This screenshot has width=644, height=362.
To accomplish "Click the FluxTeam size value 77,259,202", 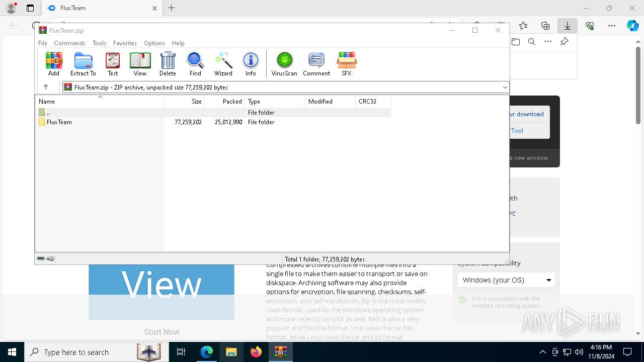I will [x=188, y=122].
